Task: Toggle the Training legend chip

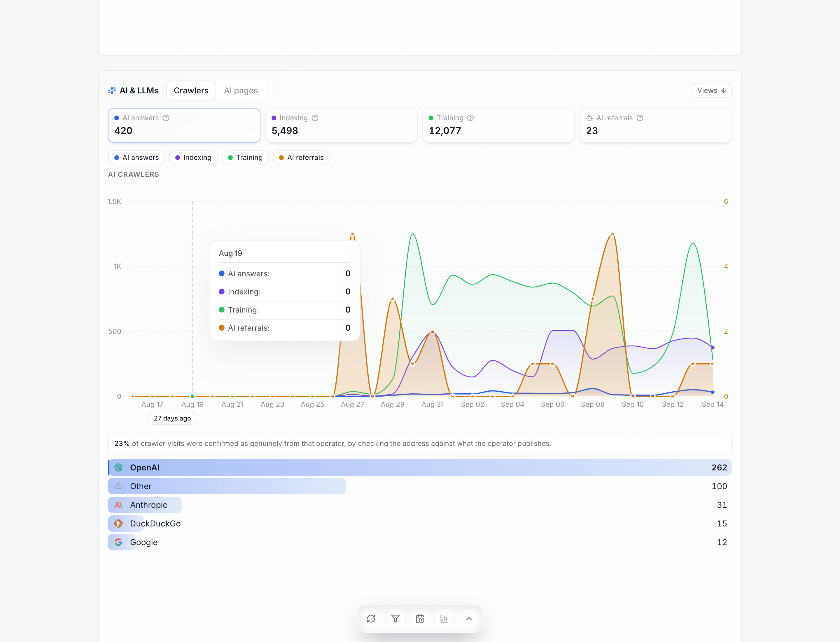Action: 245,158
